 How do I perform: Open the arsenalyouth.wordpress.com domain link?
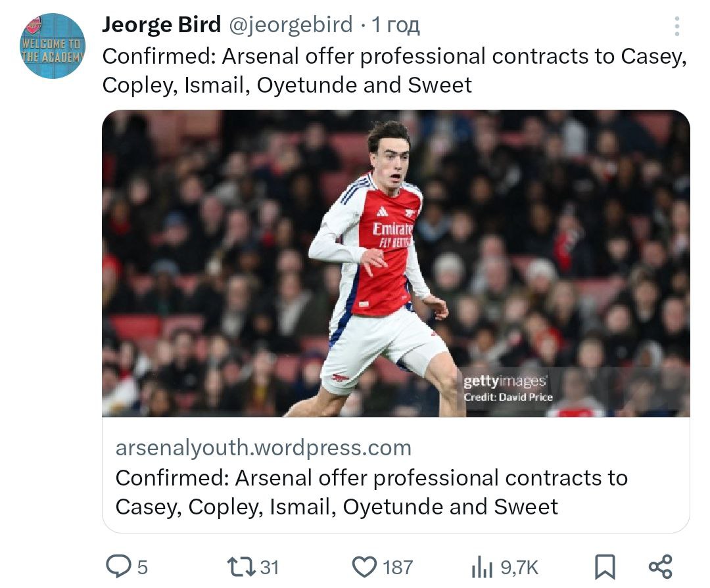click(x=263, y=448)
